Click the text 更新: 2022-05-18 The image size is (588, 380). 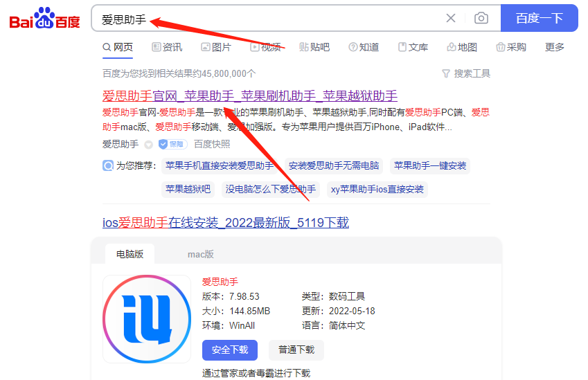pos(338,311)
